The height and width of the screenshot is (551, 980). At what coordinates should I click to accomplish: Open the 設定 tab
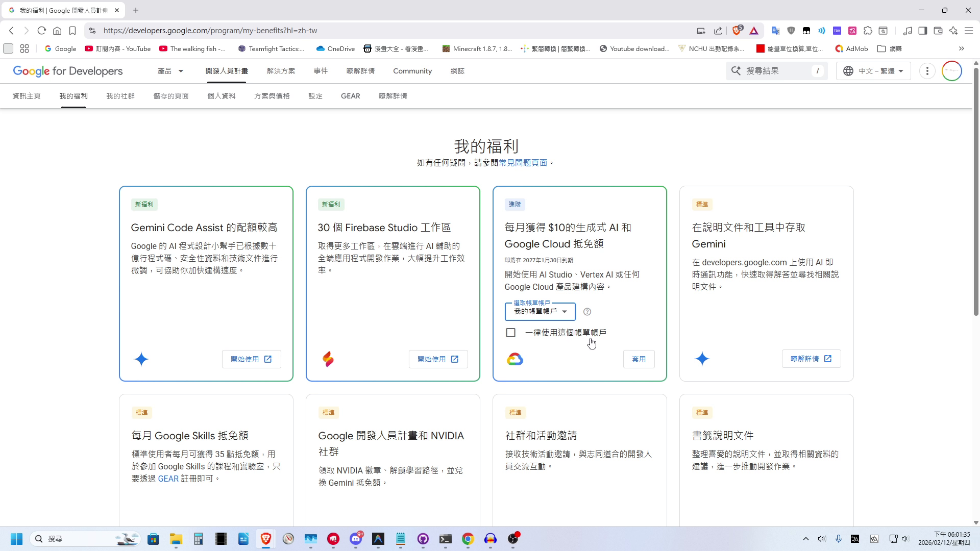coord(315,96)
